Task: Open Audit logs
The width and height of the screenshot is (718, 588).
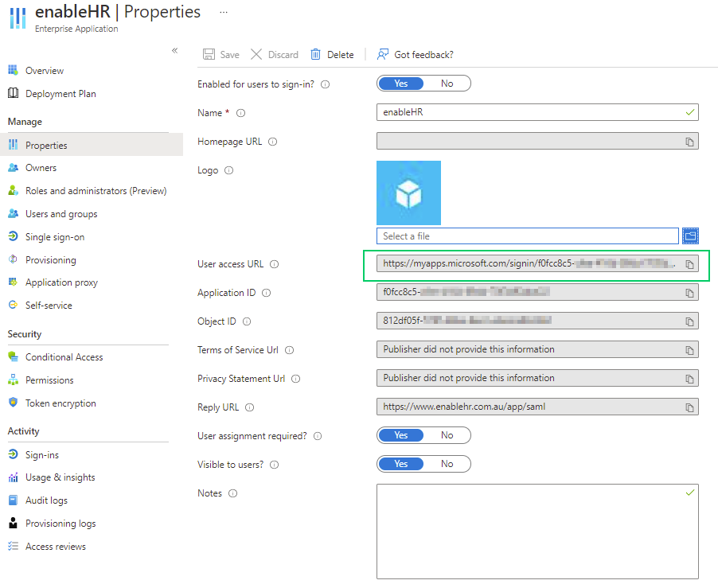Action: pos(46,500)
